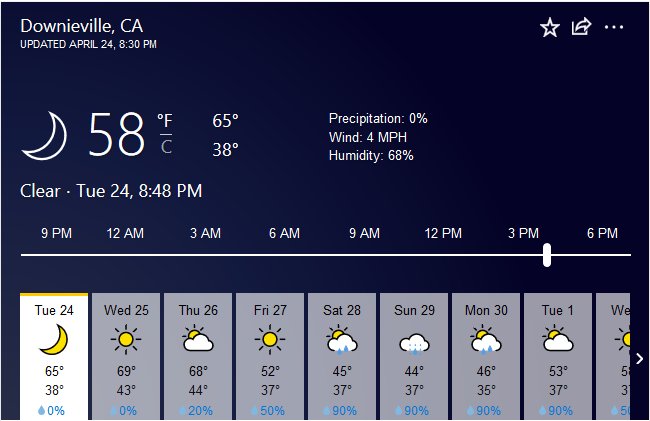This screenshot has height=421, width=650.
Task: Click the sun icon for Wed 25
Action: tap(126, 339)
